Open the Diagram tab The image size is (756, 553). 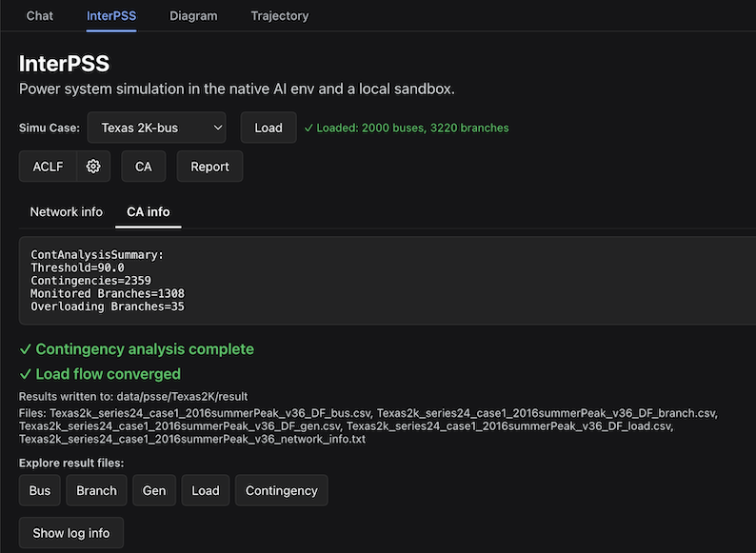click(193, 16)
